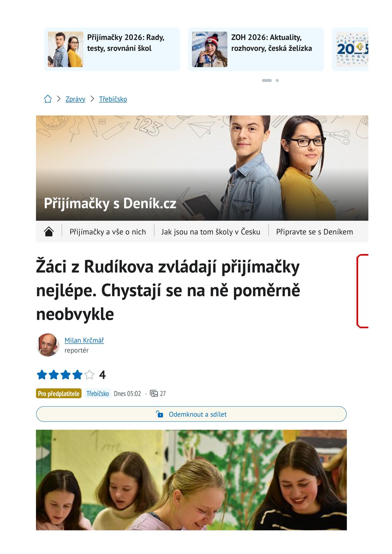
Task: Click the gallery photos icon with count 27
Action: (154, 393)
